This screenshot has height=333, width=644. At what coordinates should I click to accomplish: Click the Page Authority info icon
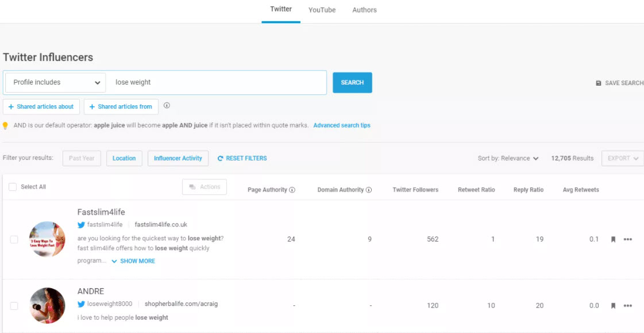coord(292,190)
